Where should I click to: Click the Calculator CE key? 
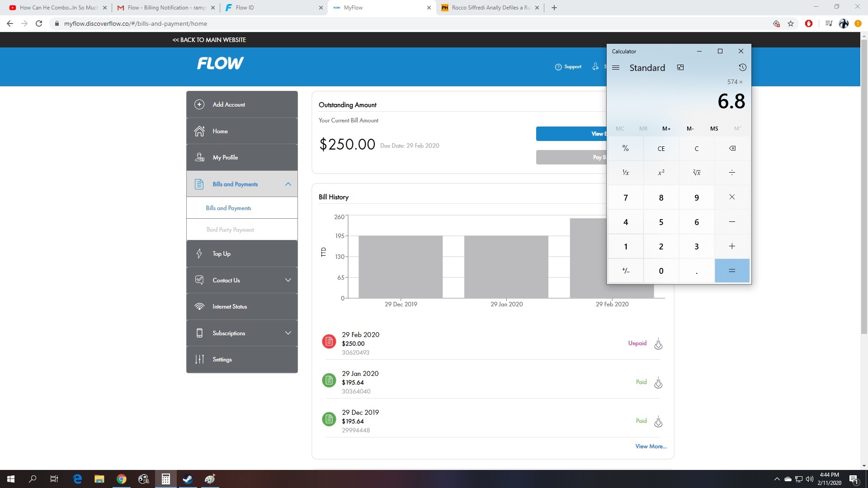pos(661,149)
